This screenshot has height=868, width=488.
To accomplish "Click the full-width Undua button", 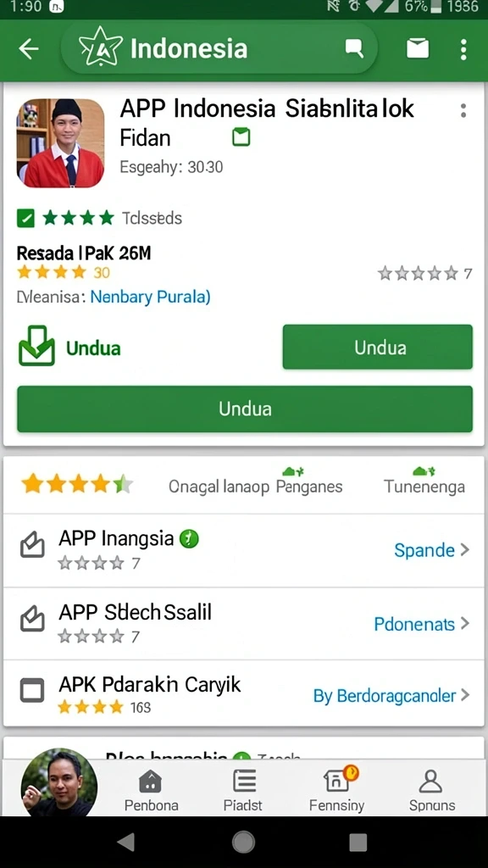I will click(x=245, y=409).
